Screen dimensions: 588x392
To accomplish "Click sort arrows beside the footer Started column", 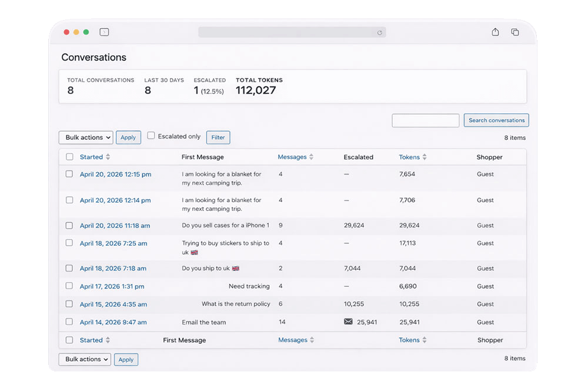I will (108, 340).
